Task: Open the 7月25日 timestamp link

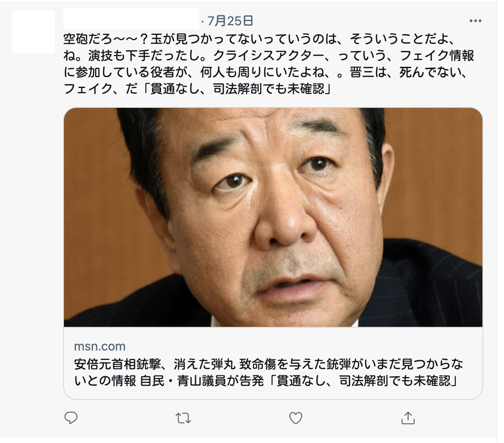Action: [x=230, y=20]
